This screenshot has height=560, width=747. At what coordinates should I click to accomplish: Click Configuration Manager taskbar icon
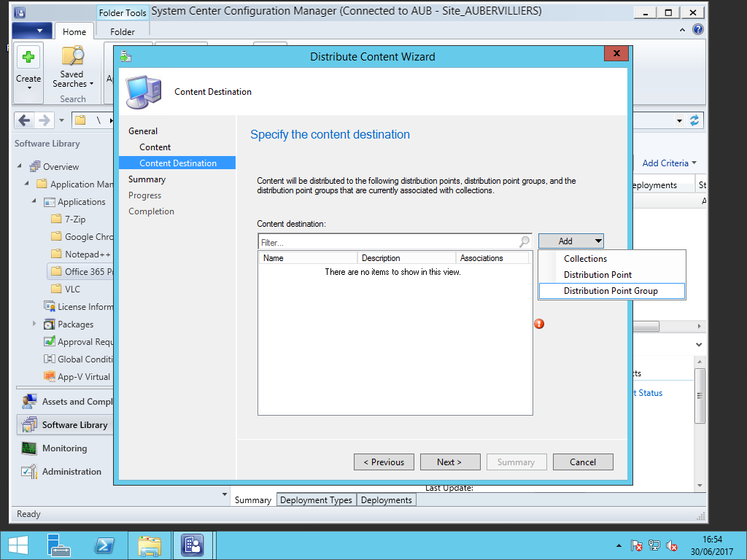[192, 545]
